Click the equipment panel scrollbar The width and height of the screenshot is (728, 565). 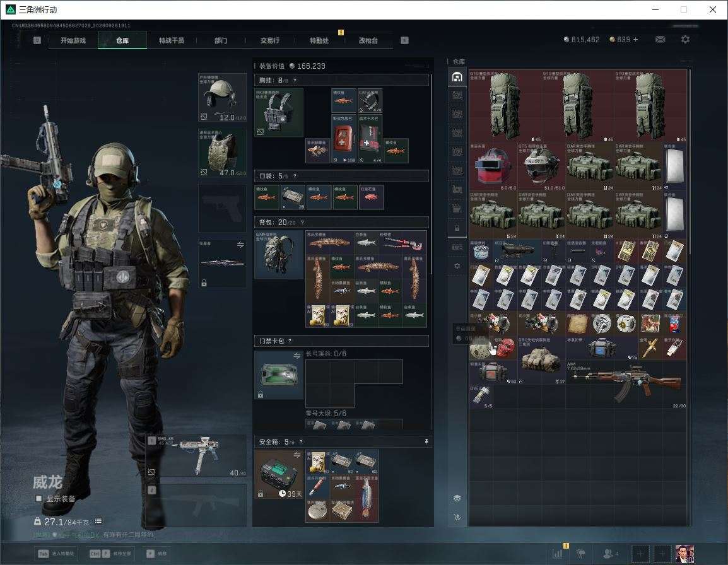[432, 174]
